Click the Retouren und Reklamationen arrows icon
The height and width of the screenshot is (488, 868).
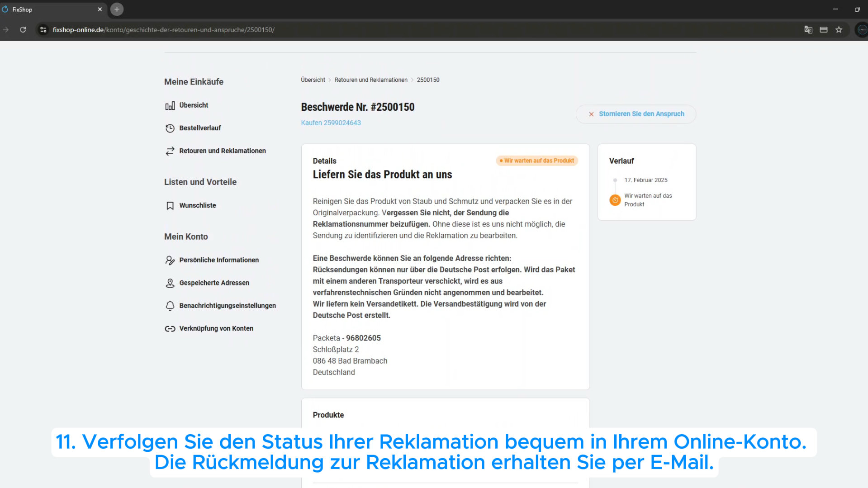tap(170, 151)
